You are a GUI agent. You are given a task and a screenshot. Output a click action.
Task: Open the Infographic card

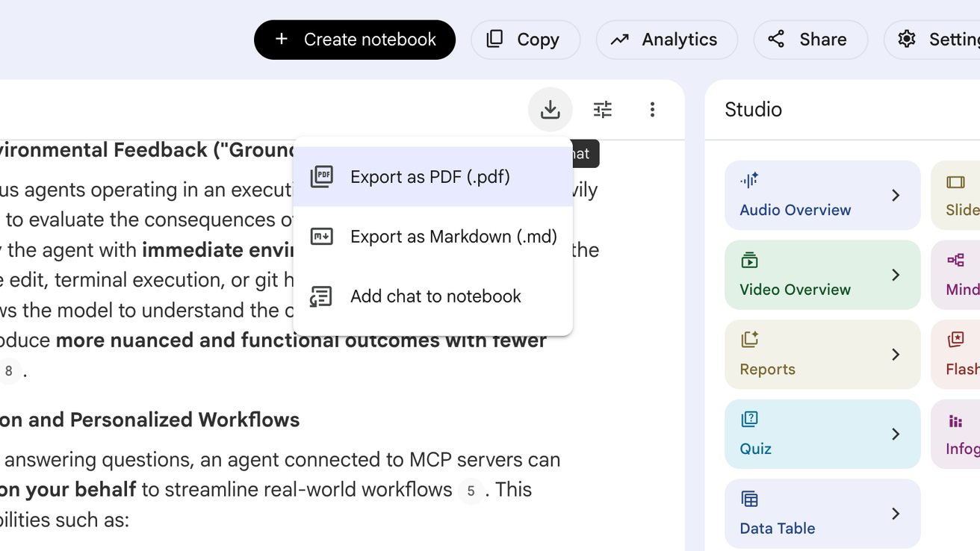[x=956, y=434]
